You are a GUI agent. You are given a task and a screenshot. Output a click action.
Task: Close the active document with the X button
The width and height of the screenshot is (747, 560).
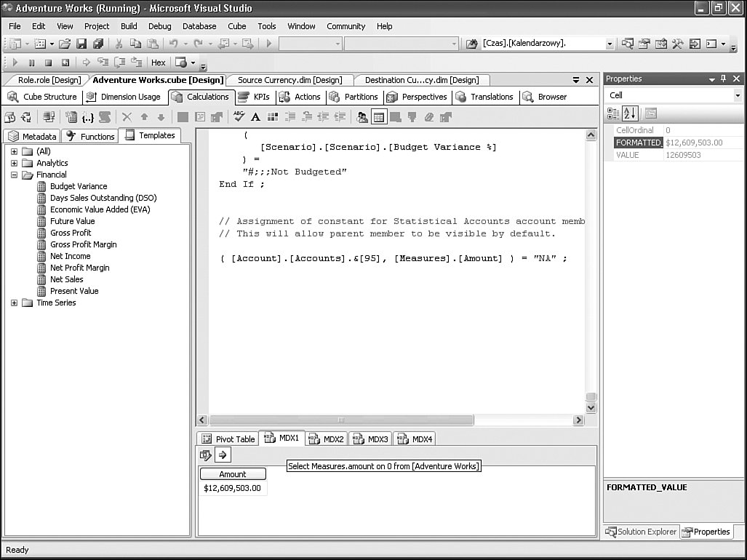pyautogui.click(x=589, y=80)
